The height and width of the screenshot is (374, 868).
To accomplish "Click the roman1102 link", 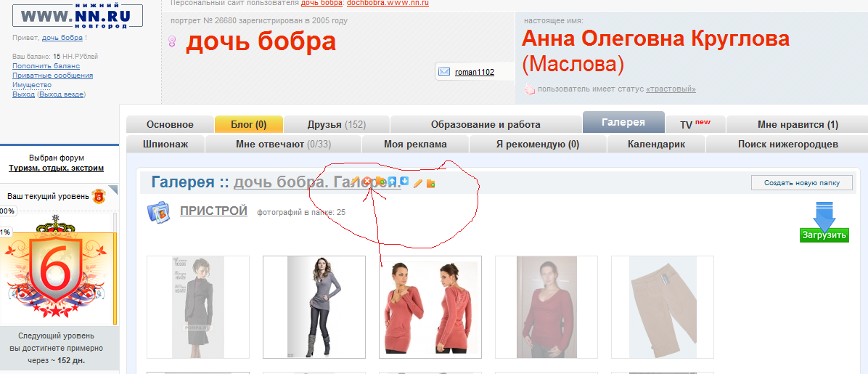I will tap(475, 72).
